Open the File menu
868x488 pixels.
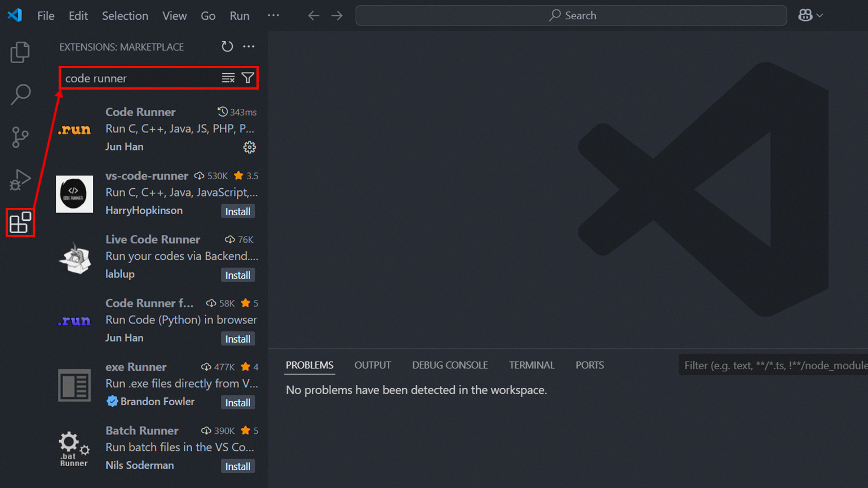pos(46,16)
